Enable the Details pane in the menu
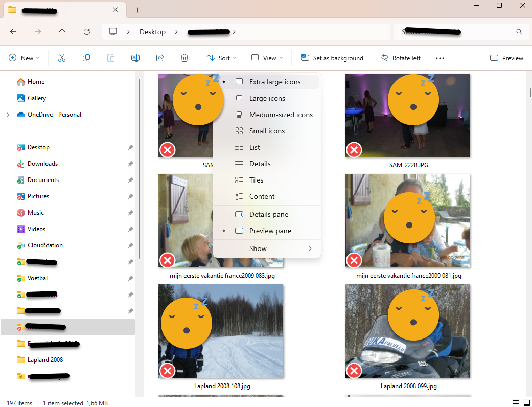Viewport: 532px width, 407px height. click(268, 214)
